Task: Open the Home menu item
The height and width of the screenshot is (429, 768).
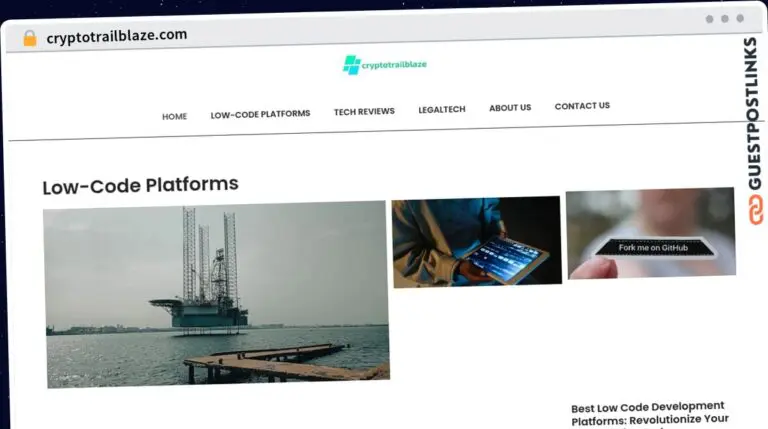Action: 174,117
